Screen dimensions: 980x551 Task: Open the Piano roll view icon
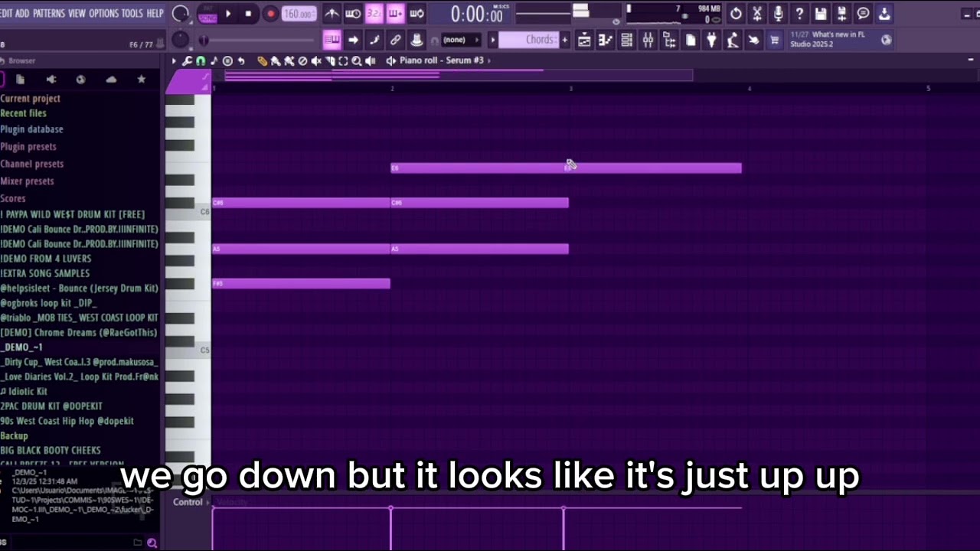[606, 40]
